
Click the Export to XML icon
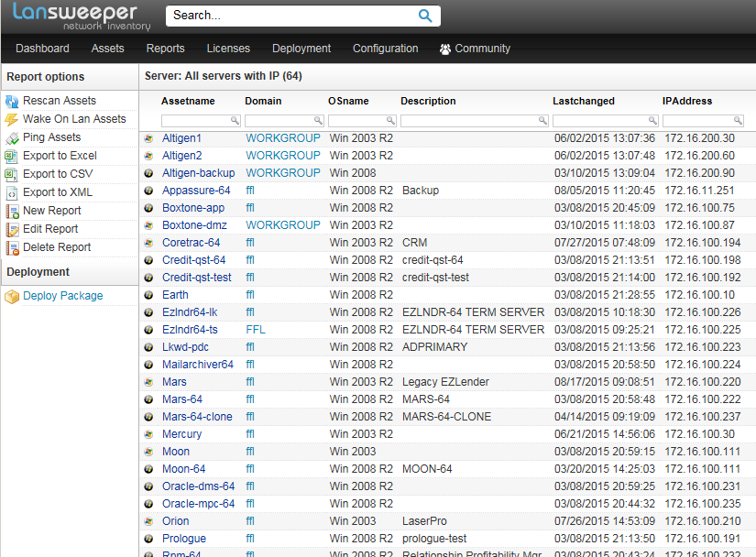pyautogui.click(x=12, y=192)
